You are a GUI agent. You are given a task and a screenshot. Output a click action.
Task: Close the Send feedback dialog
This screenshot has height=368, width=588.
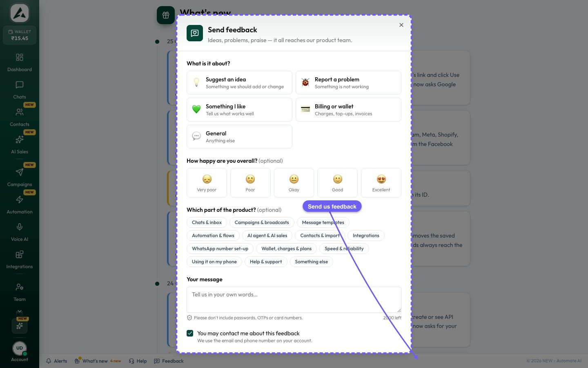(x=401, y=25)
